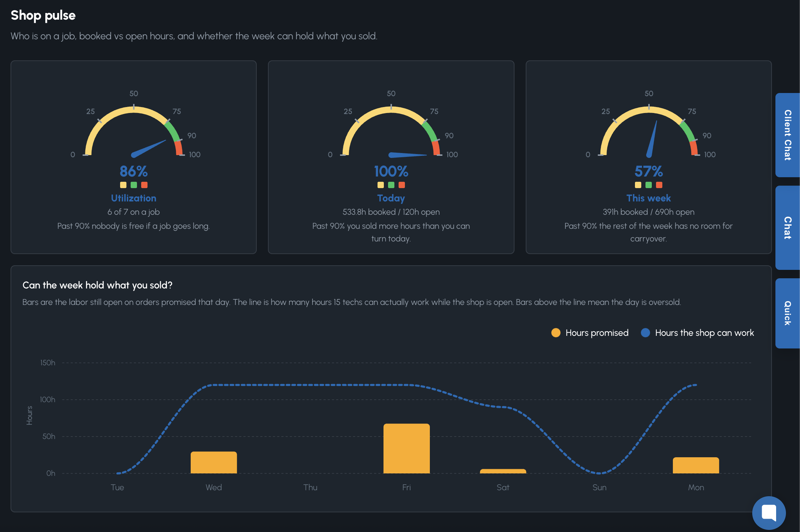Click the Sun axis label

pos(599,487)
